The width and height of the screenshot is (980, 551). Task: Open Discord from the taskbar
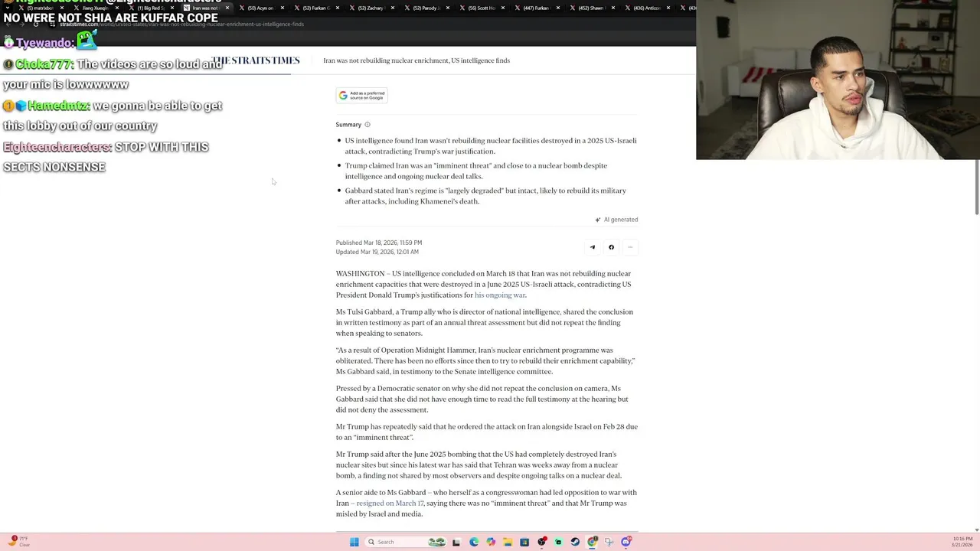[626, 542]
